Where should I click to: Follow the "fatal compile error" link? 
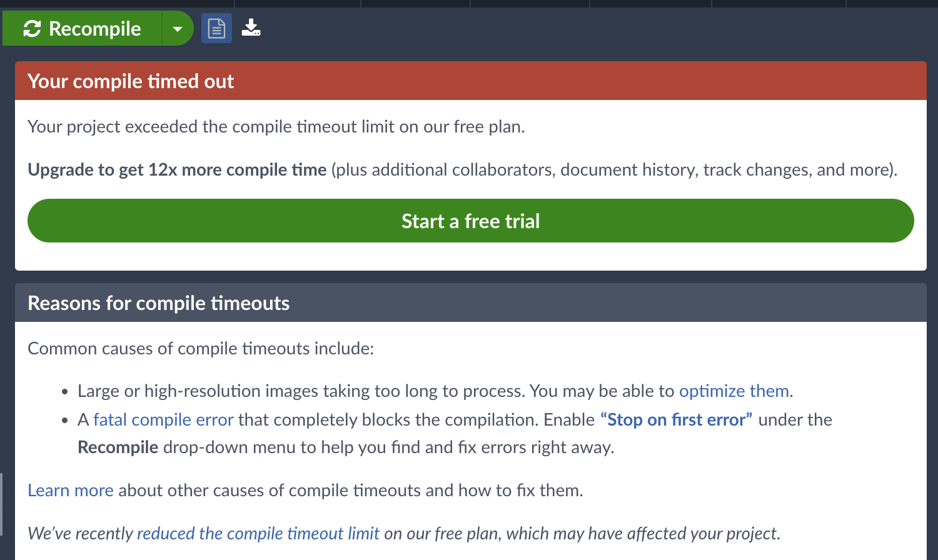click(x=163, y=420)
